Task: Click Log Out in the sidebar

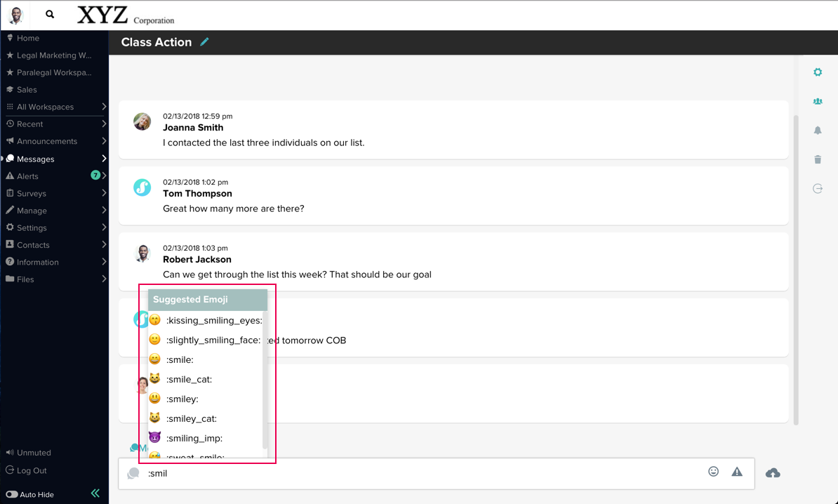Action: point(31,470)
